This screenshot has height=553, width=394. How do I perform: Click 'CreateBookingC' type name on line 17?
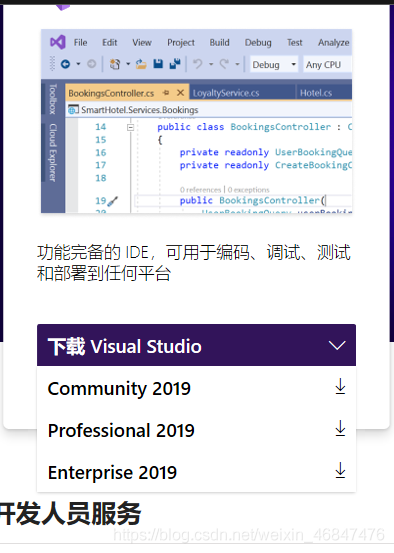coord(313,165)
